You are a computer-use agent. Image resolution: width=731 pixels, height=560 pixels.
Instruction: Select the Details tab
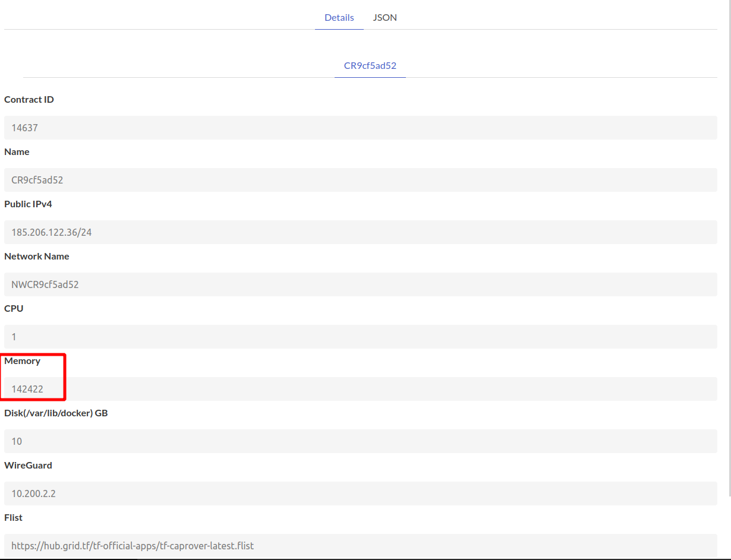(339, 17)
